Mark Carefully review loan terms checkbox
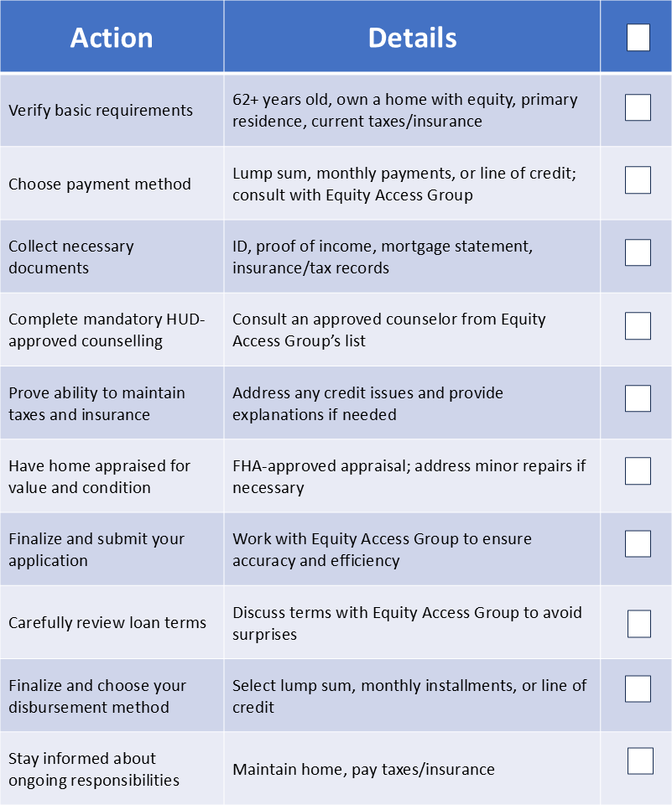Image resolution: width=672 pixels, height=805 pixels. pyautogui.click(x=639, y=623)
